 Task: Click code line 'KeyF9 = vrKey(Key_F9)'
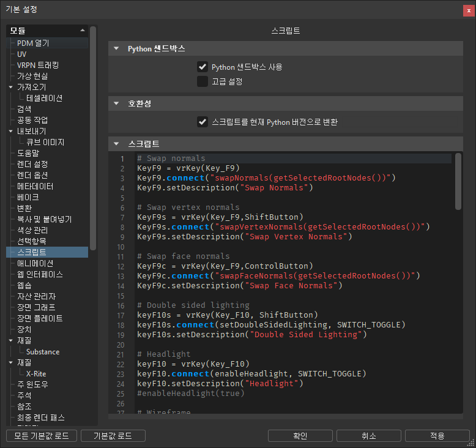click(x=188, y=168)
